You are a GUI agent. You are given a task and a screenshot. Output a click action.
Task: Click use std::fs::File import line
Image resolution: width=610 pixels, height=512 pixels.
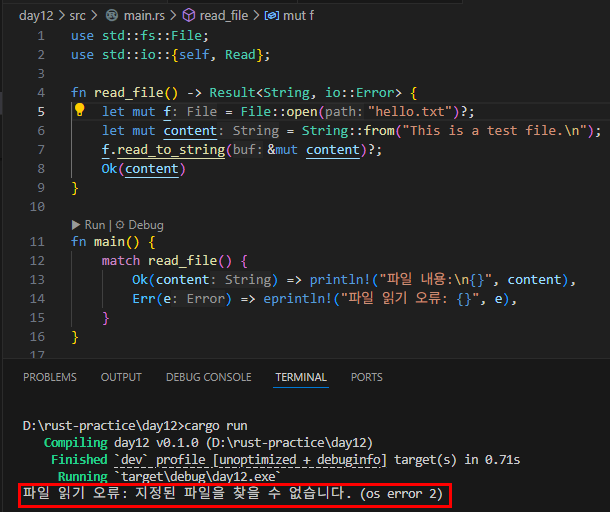click(140, 36)
